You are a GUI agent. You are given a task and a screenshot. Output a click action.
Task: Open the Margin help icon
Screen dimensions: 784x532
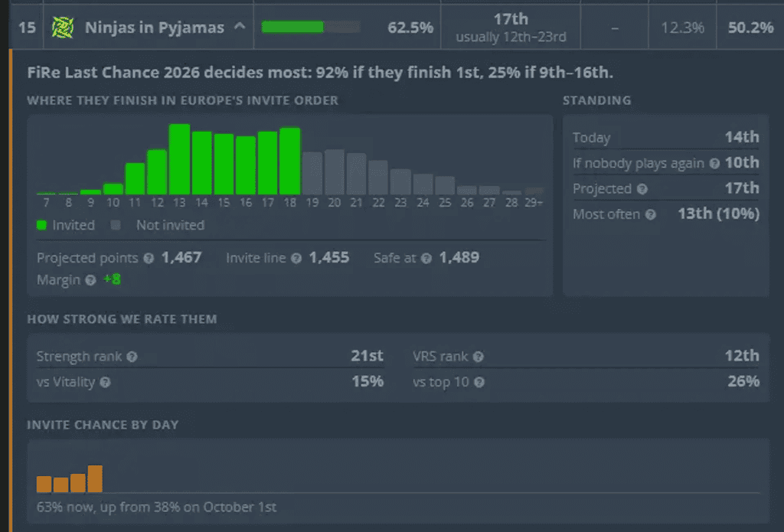90,280
